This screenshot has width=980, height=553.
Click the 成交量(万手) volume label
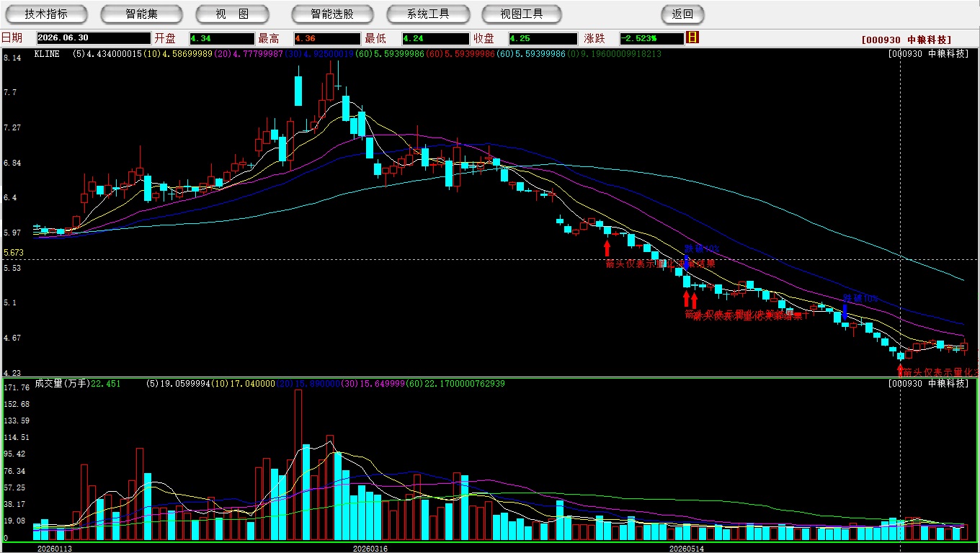[63, 384]
